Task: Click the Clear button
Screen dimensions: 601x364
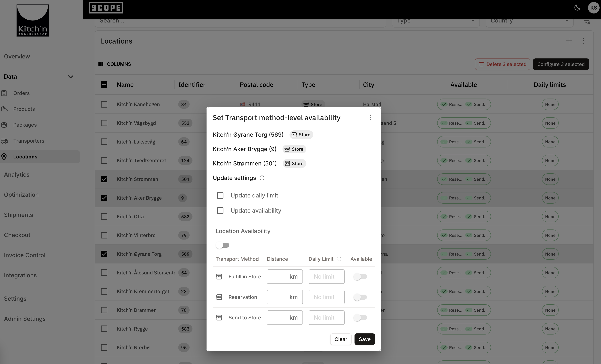Action: [x=340, y=339]
